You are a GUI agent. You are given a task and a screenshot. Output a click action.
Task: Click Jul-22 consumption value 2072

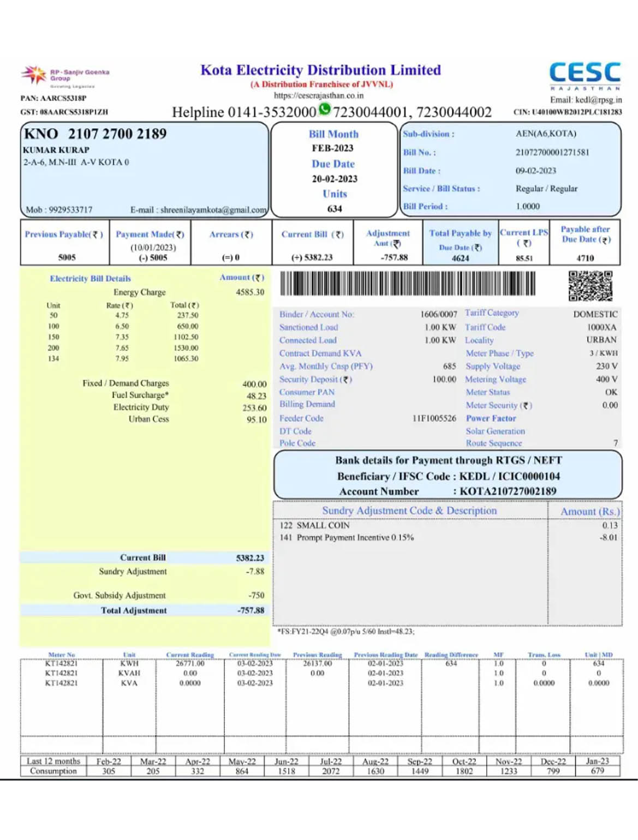331,771
